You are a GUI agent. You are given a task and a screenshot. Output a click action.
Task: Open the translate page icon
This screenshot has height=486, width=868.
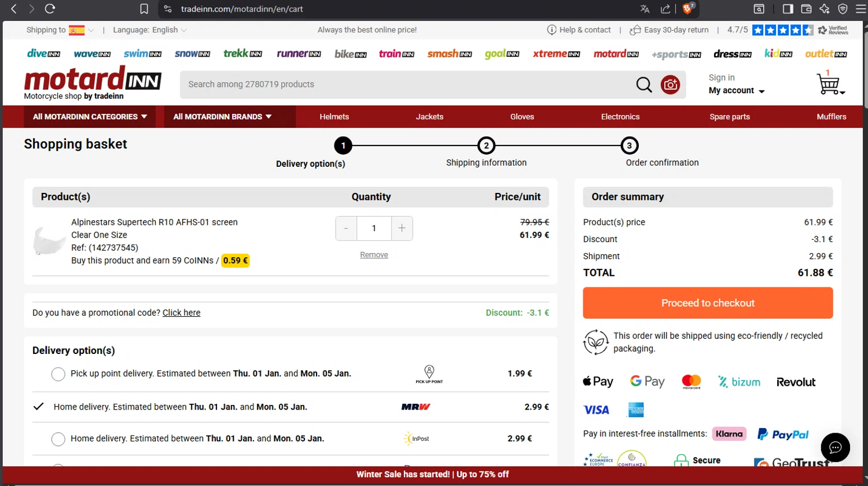pyautogui.click(x=645, y=9)
